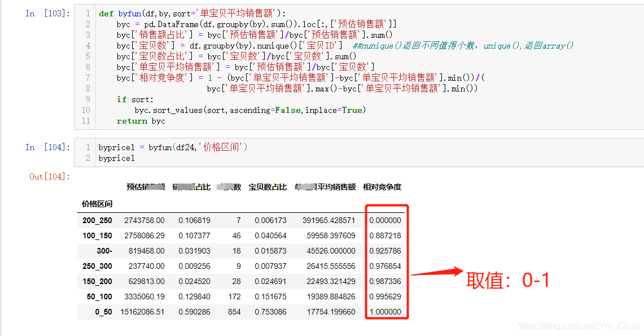Select the 0_50 row label
The width and height of the screenshot is (644, 336).
[103, 312]
